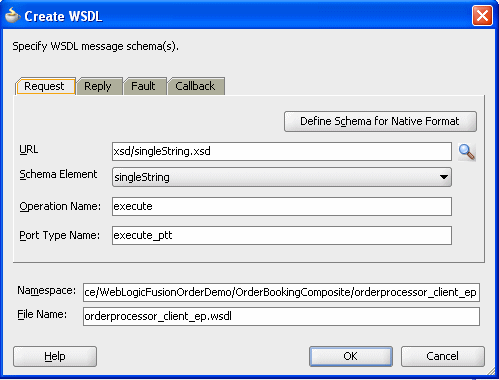Click the Namespace text field
Image resolution: width=499 pixels, height=380 pixels.
pos(281,292)
